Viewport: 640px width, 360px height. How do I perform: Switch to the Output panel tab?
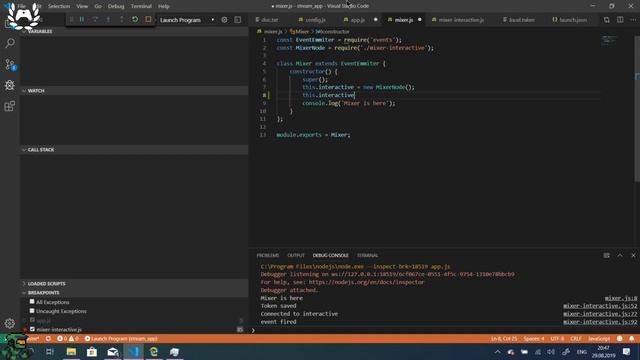pos(296,255)
